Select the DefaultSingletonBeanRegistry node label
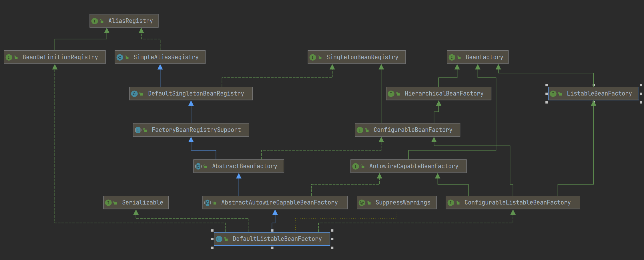The height and width of the screenshot is (260, 644). click(x=196, y=94)
